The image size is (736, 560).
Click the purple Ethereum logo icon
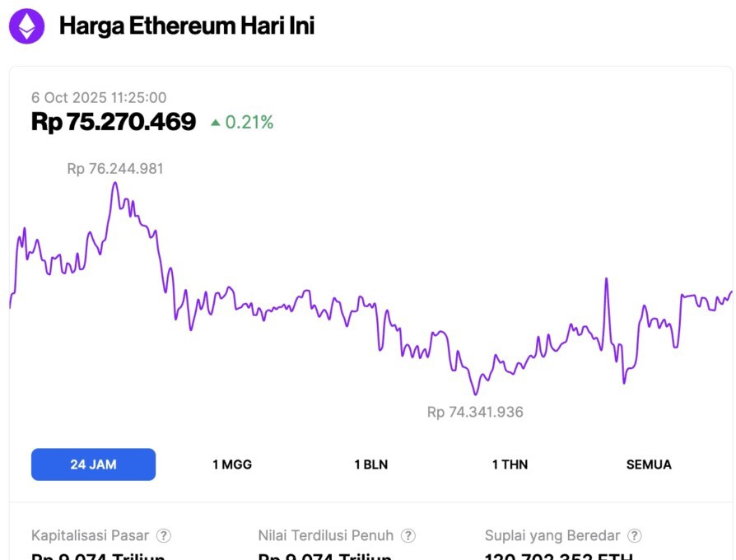(27, 26)
